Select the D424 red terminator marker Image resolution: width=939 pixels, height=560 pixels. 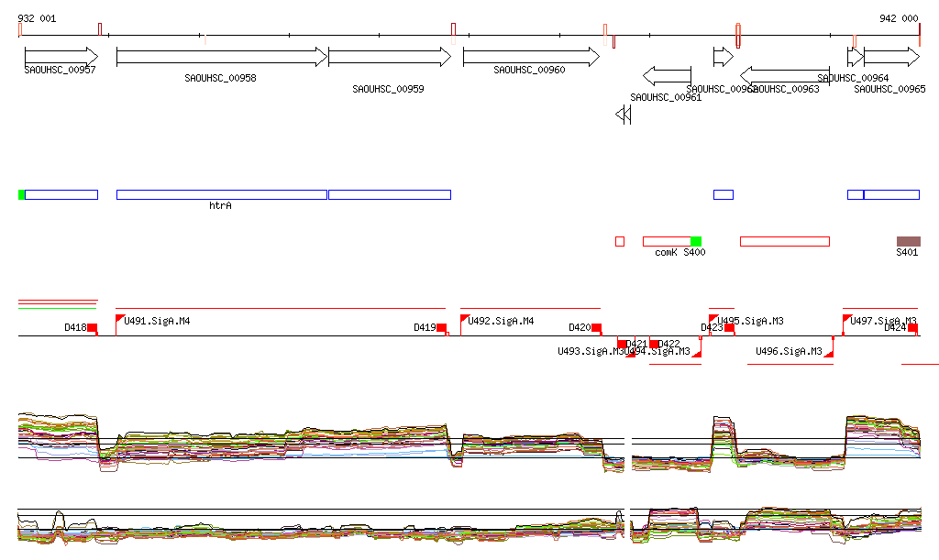(x=912, y=327)
